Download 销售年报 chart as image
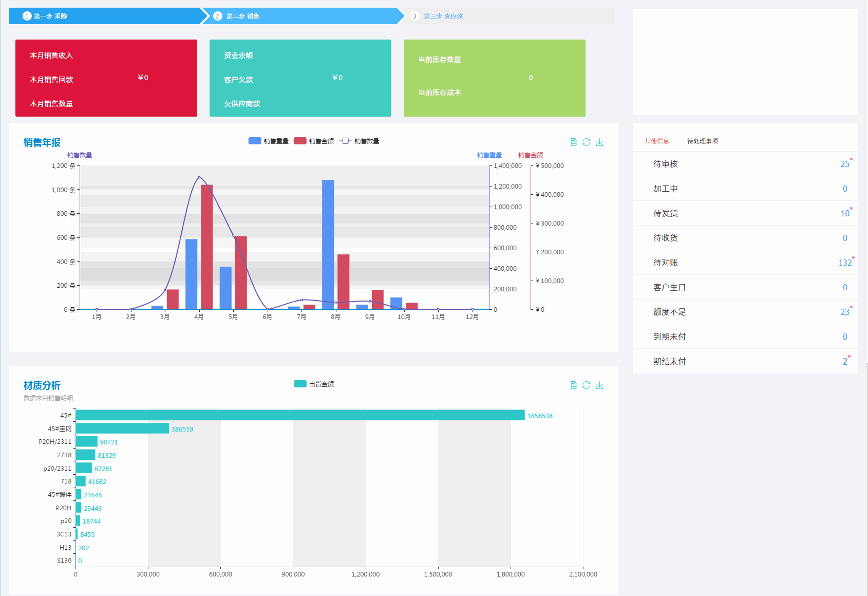Screen dimensions: 868x596 (x=599, y=142)
